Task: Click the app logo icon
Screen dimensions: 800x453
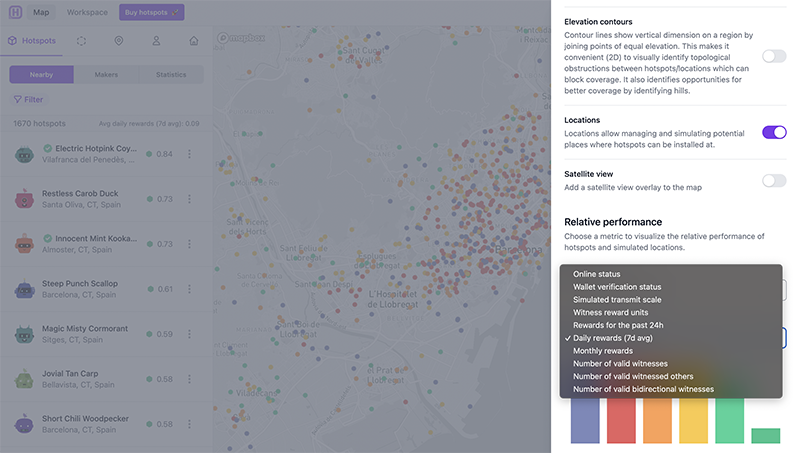Action: (14, 13)
